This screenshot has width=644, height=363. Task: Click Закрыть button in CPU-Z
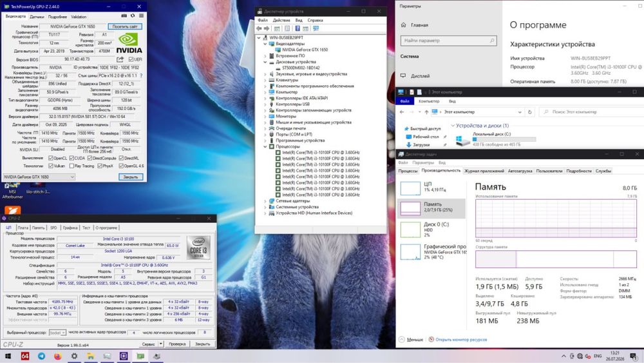[202, 344]
